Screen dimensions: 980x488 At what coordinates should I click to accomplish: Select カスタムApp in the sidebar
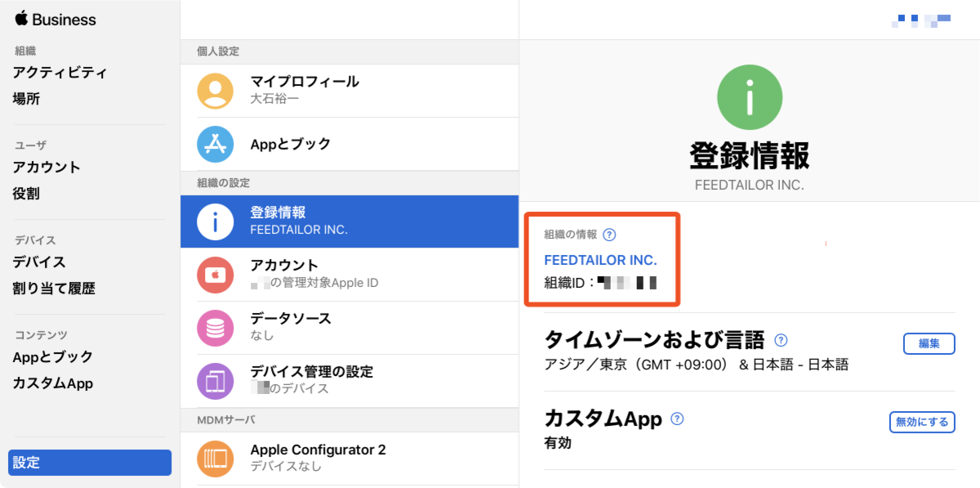pos(53,383)
